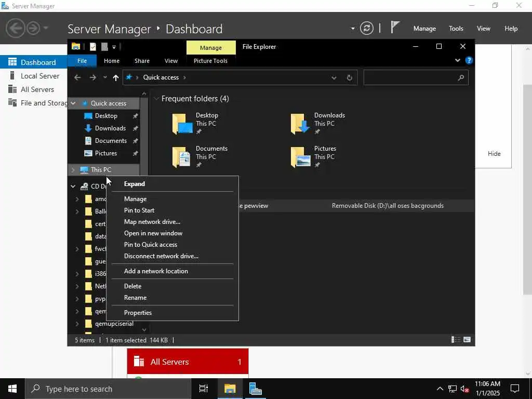Select Map network drive in context menu
This screenshot has height=399, width=532.
click(x=172, y=222)
